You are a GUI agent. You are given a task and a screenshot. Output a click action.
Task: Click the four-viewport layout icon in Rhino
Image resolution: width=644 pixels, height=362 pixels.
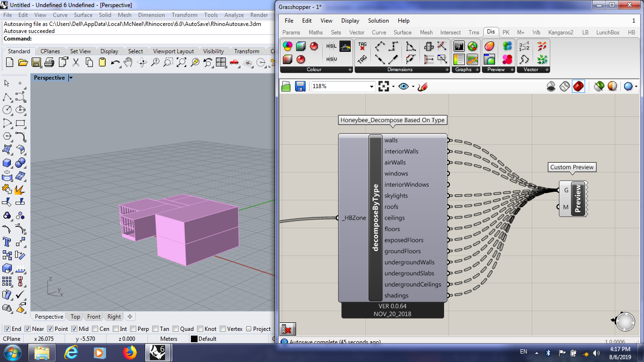(221, 62)
